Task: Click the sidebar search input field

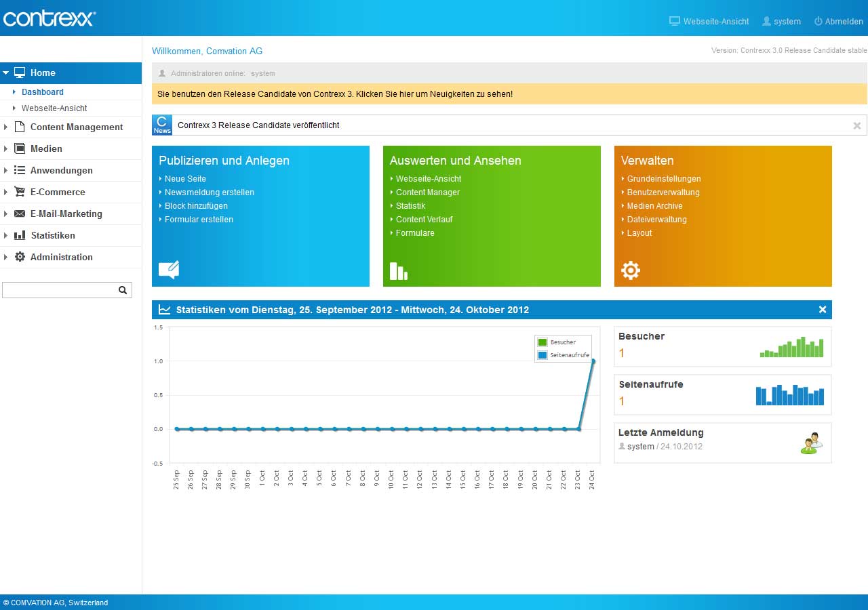Action: 66,290
